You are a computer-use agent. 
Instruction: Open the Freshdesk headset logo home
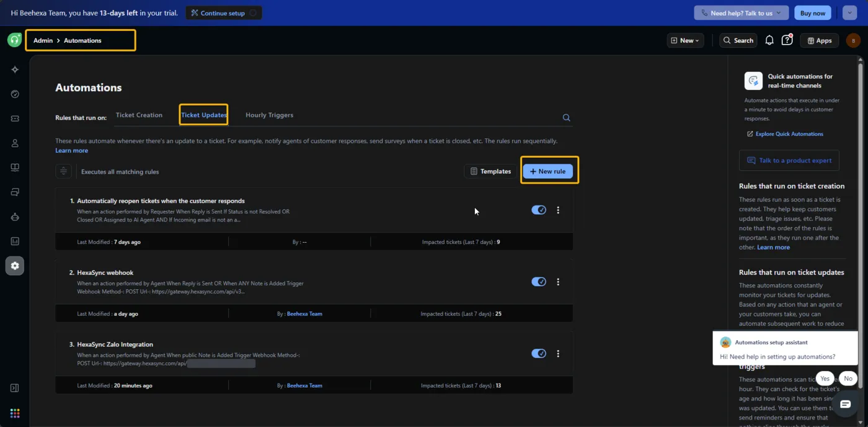[14, 40]
